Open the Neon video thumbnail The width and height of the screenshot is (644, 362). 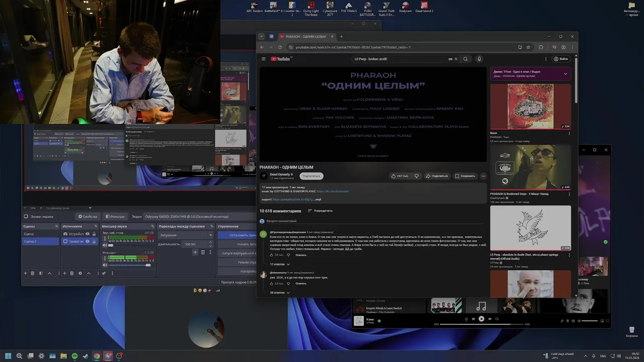[x=530, y=107]
